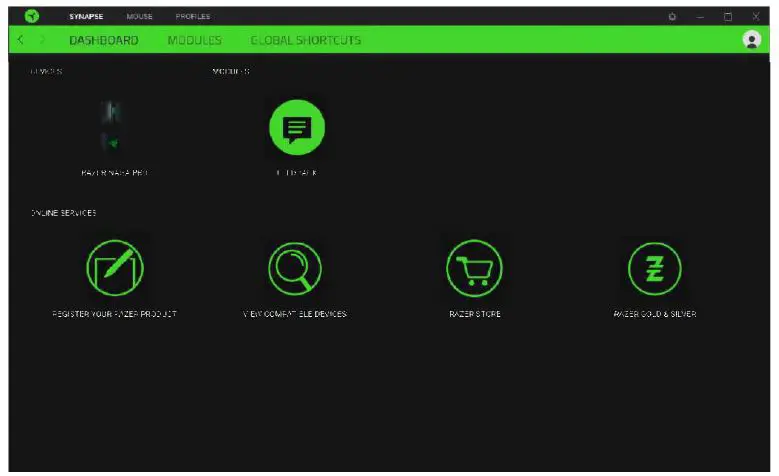Open the Razer Naga Pro mouse device
The image size is (779, 476).
(x=112, y=125)
